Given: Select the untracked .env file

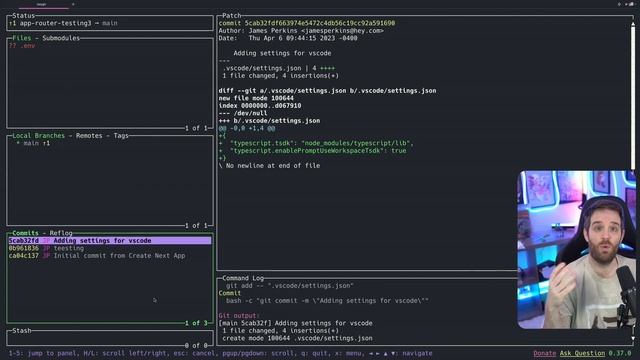Looking at the screenshot, I should pyautogui.click(x=22, y=46).
